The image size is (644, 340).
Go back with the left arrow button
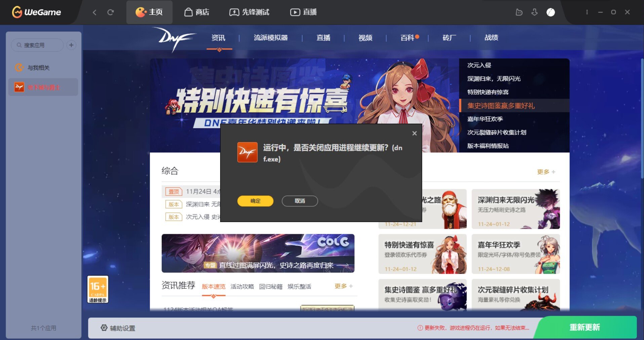coord(94,12)
